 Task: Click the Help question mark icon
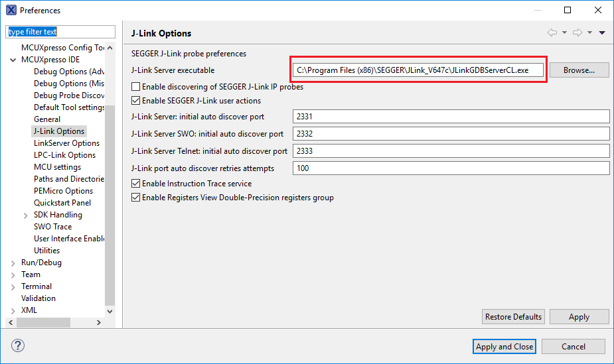(x=18, y=346)
